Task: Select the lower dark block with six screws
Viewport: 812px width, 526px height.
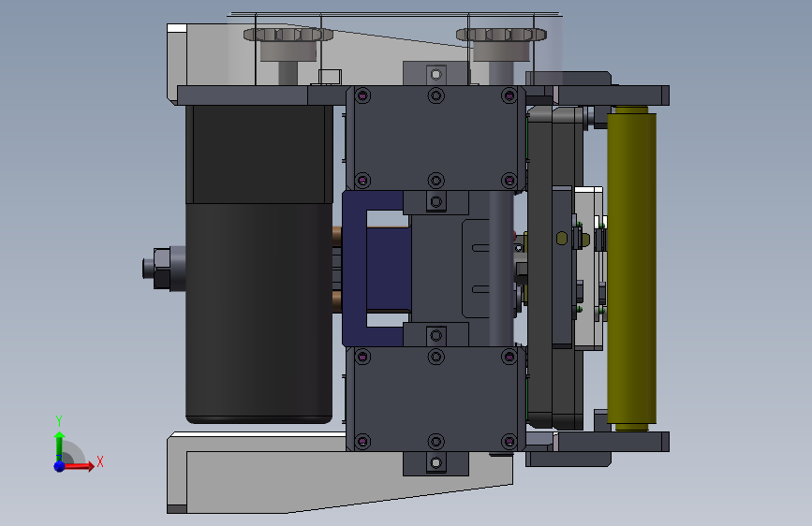Action: [x=436, y=399]
